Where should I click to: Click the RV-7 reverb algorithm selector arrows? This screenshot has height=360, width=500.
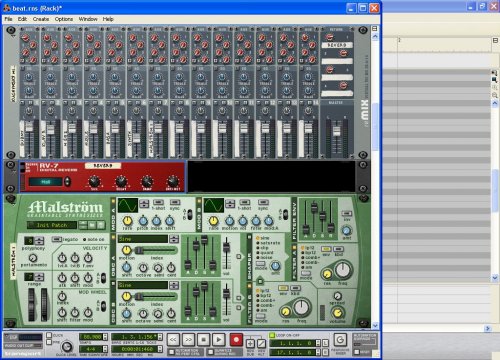[67, 182]
